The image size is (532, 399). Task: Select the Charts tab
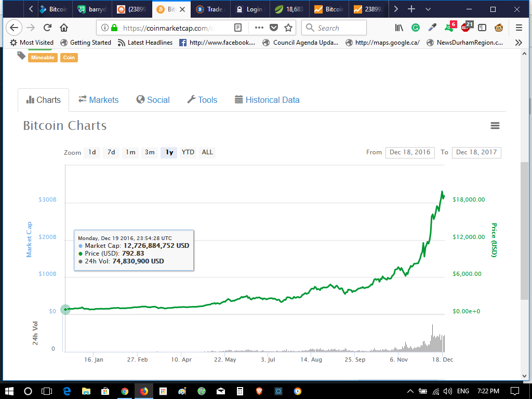[x=44, y=100]
